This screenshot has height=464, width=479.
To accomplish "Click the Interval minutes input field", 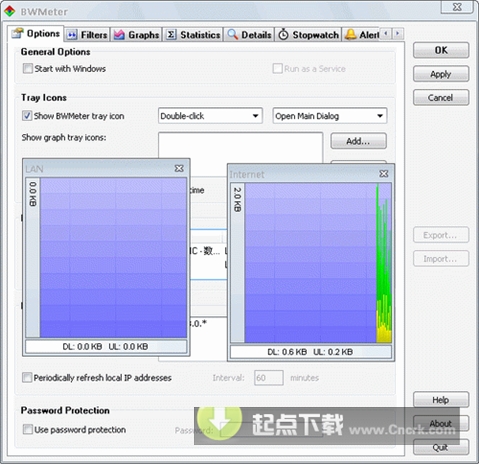I will click(269, 378).
